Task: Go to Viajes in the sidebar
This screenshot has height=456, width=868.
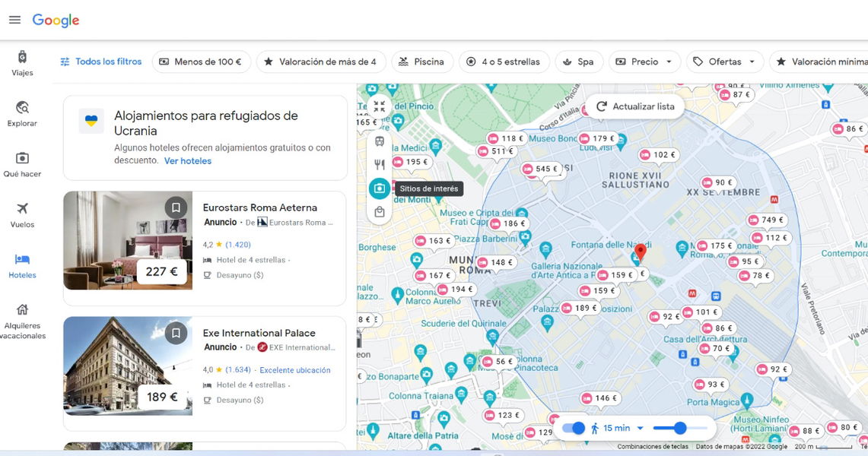Action: click(x=22, y=63)
